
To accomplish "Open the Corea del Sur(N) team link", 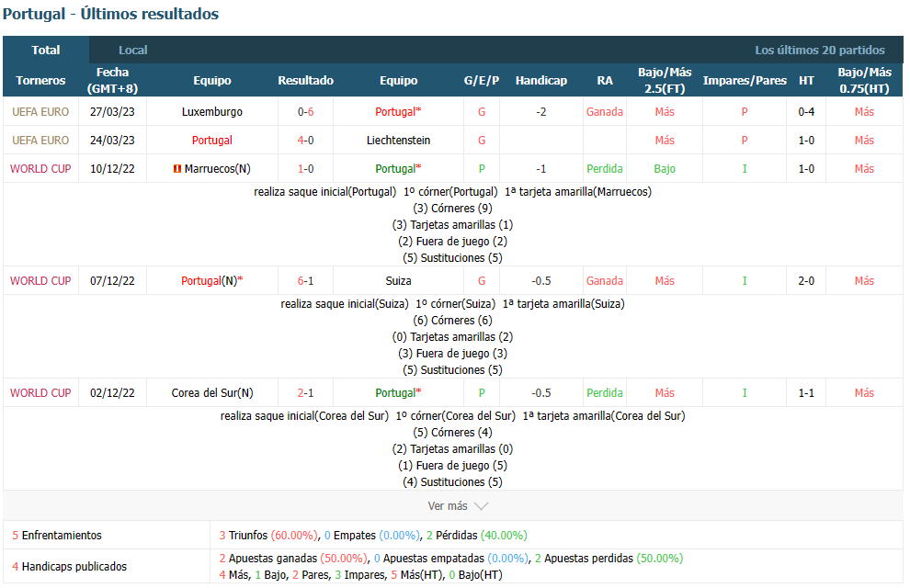I will pos(212,392).
